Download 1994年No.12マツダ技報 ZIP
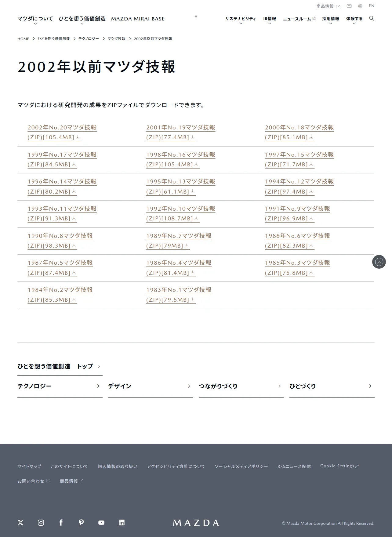Image resolution: width=392 pixels, height=537 pixels. point(299,187)
